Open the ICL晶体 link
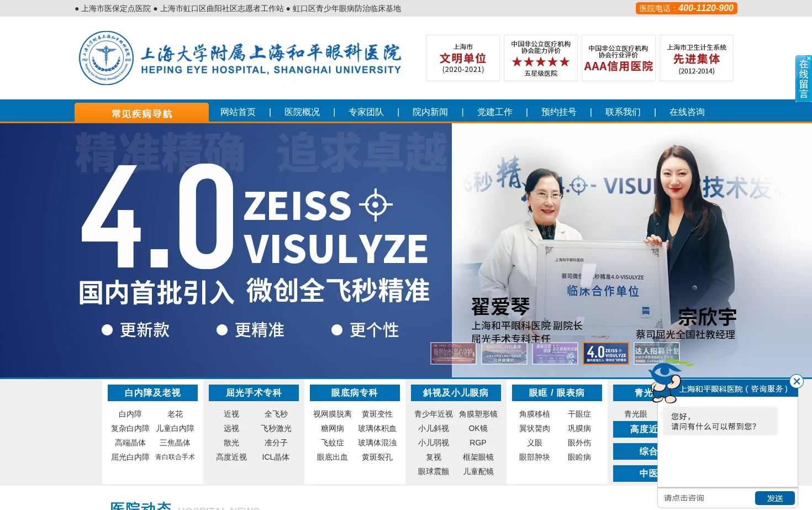812x510 pixels. click(276, 457)
